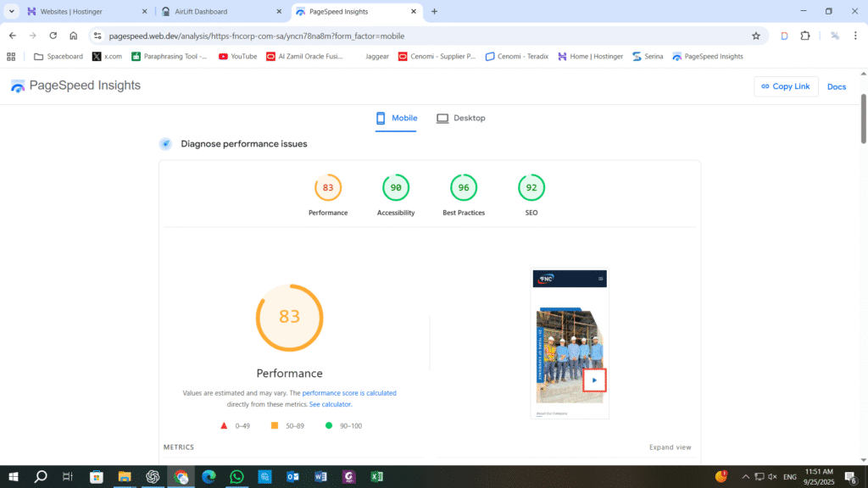Switch to the Websites | Hostinger tab
Screen dimensions: 868x488
[86, 12]
